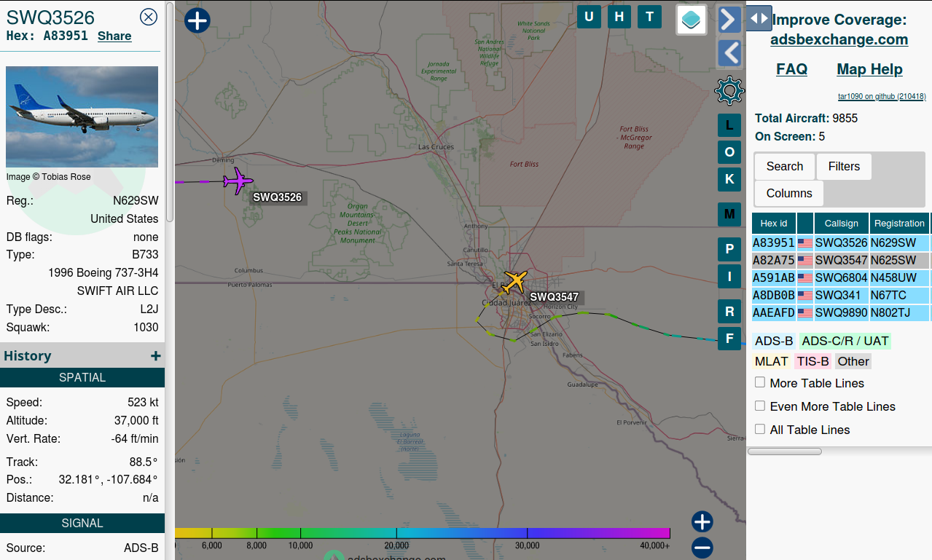
Task: Click the ADS-C/R / UAT legend swatch
Action: point(845,341)
